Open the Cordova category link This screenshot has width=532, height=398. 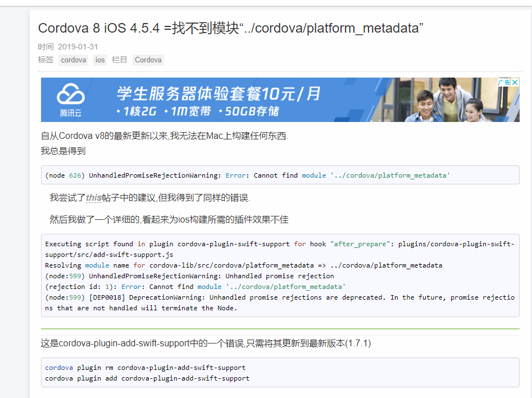click(148, 60)
